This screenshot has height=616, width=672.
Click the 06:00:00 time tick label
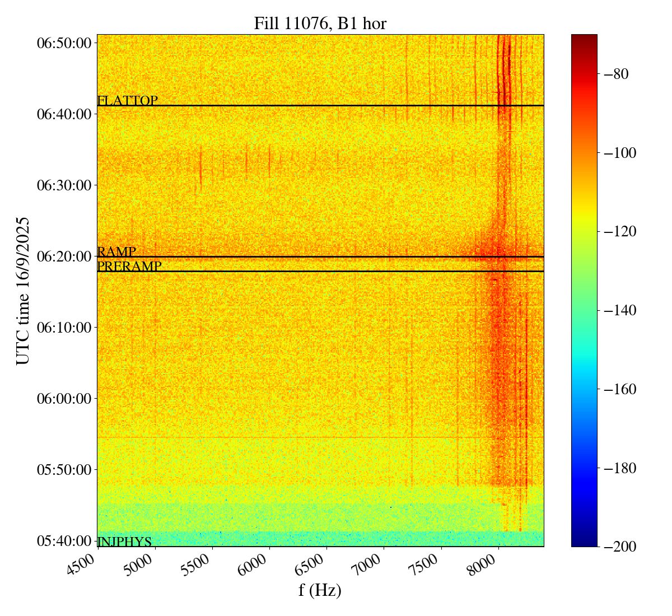(64, 399)
